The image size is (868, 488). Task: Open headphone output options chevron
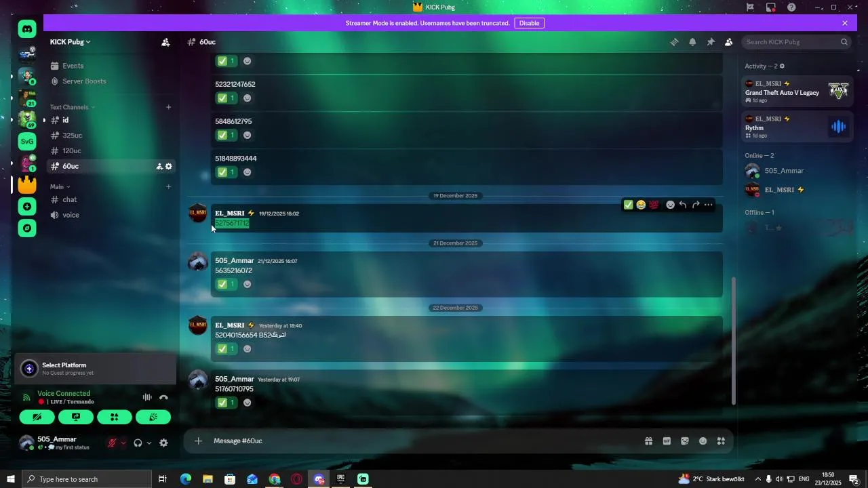149,443
